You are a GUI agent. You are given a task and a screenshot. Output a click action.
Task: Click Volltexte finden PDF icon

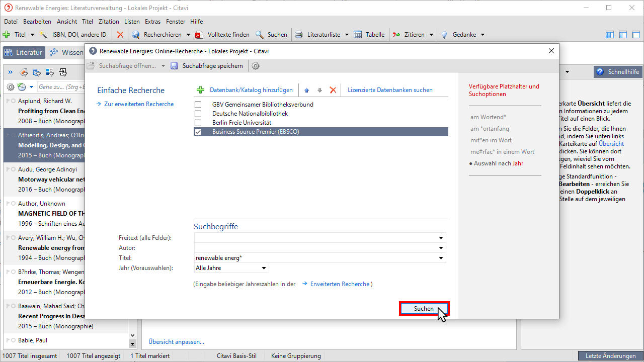click(199, 35)
